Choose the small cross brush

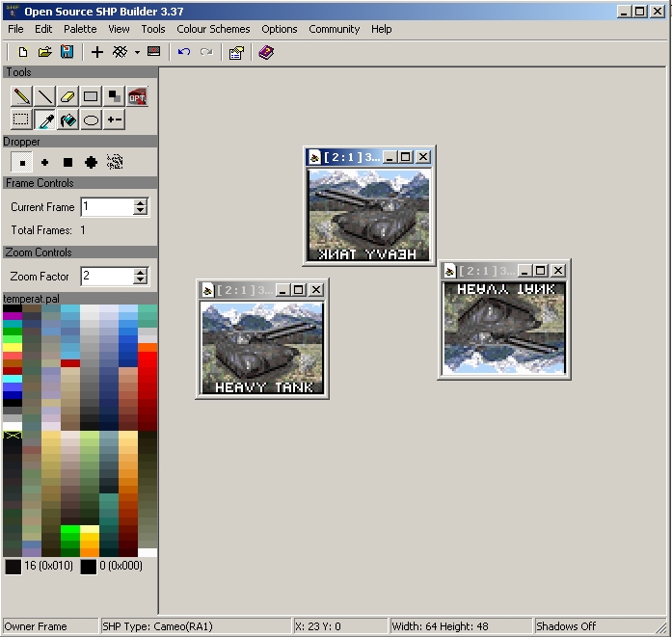click(x=44, y=162)
